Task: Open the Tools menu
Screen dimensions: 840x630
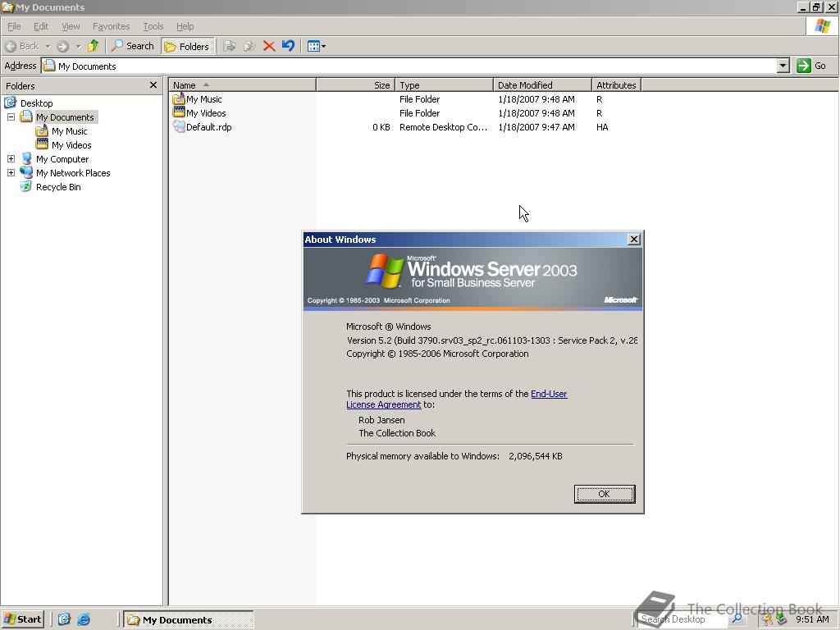Action: 153,26
